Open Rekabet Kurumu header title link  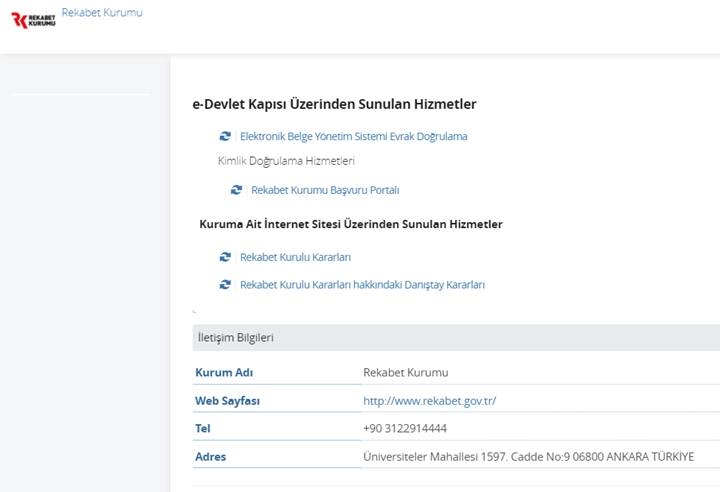[102, 13]
